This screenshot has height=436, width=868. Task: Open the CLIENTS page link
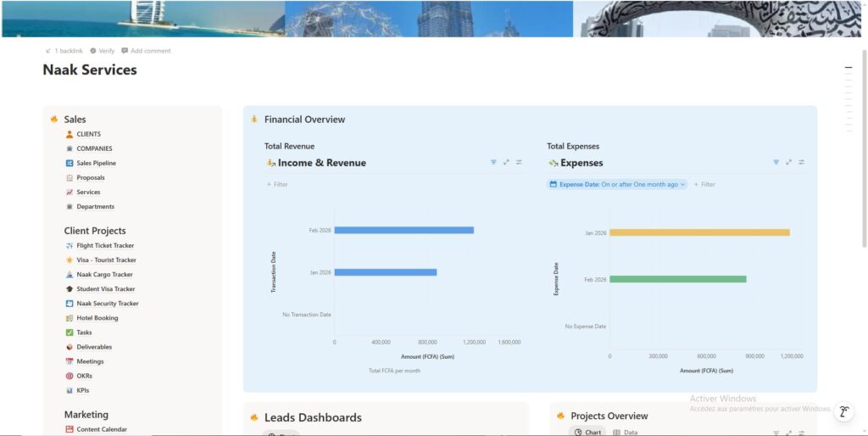[x=88, y=134]
